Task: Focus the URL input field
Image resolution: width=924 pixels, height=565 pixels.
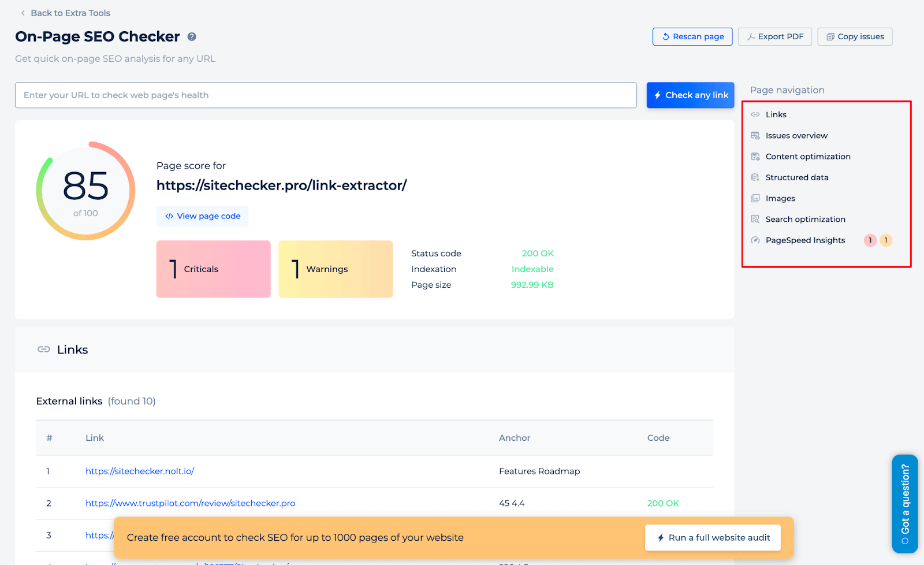Action: (x=326, y=95)
